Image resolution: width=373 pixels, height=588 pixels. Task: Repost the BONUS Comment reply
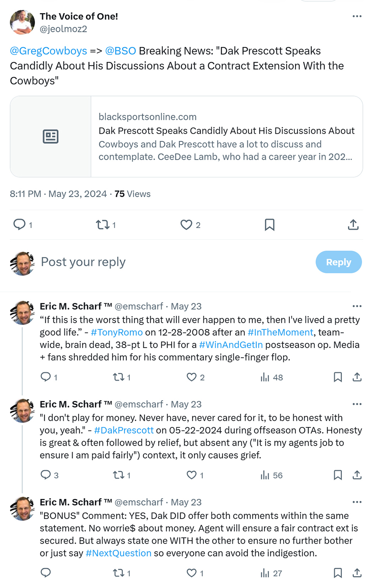119,573
